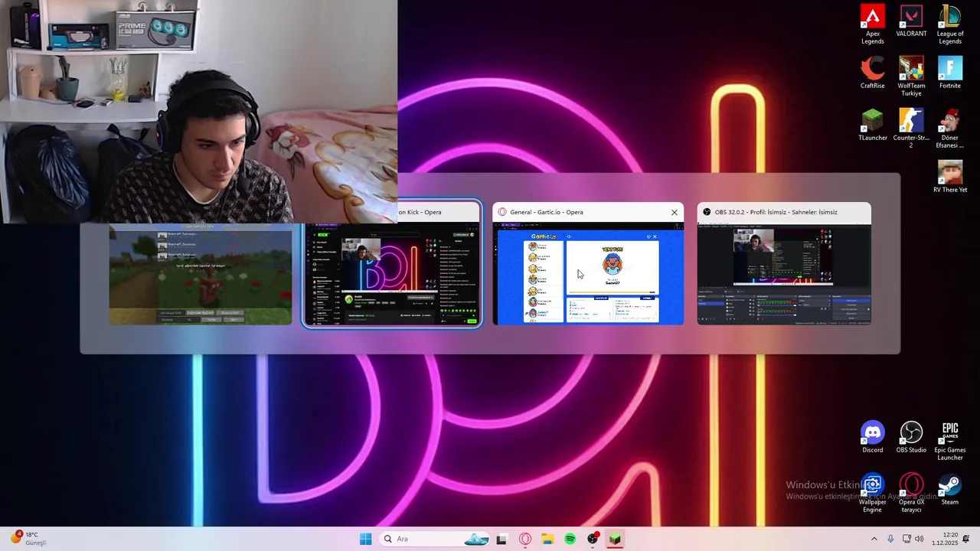Viewport: 980px width, 551px height.
Task: Select the TLauncher desktop icon
Action: [872, 125]
